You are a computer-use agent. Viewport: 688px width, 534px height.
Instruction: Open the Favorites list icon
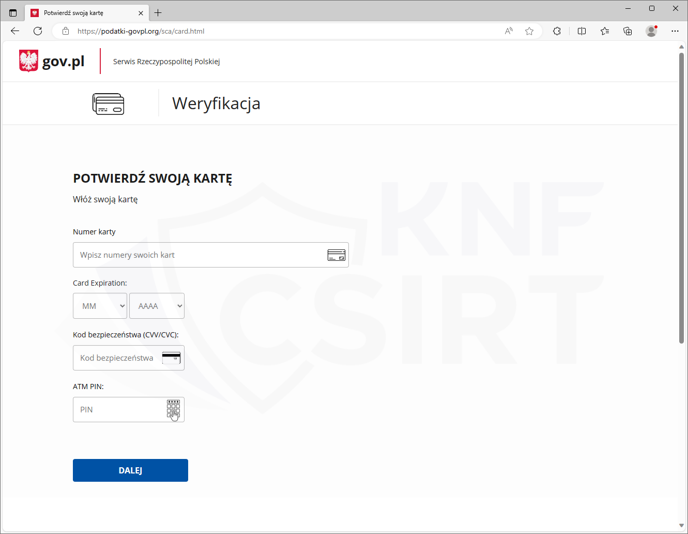[x=604, y=31]
